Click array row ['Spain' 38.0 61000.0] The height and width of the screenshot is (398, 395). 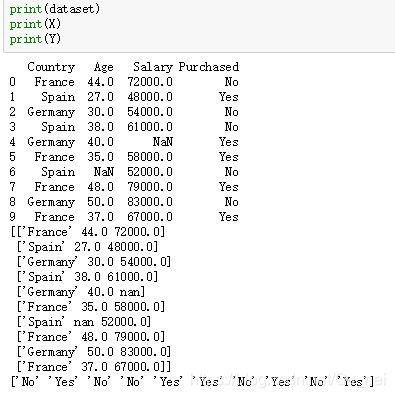coord(87,277)
